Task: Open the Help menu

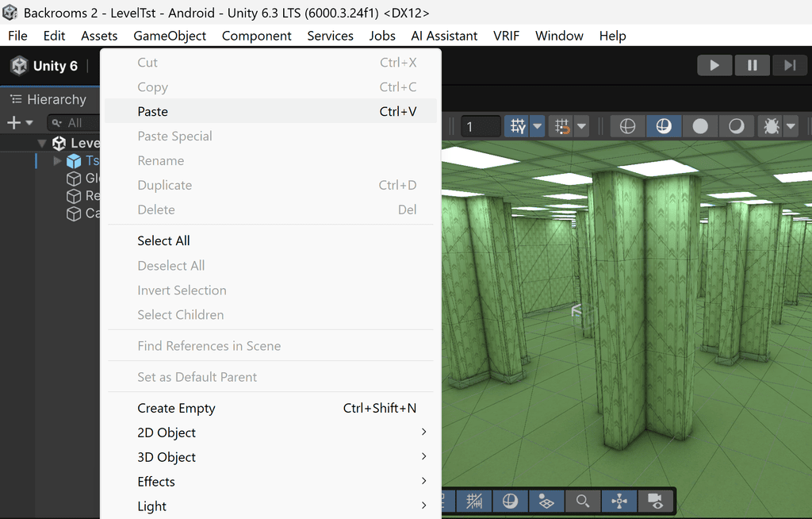Action: pyautogui.click(x=613, y=36)
